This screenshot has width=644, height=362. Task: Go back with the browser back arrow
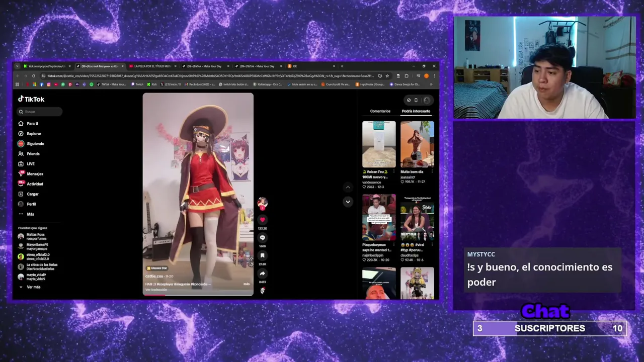point(18,76)
